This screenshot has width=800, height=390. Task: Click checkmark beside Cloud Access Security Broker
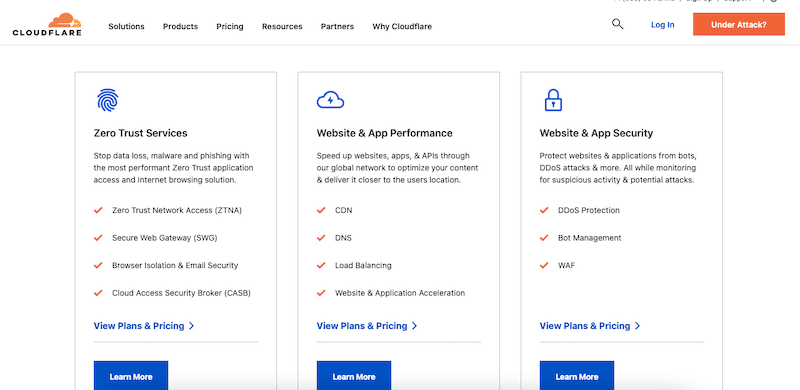click(98, 292)
